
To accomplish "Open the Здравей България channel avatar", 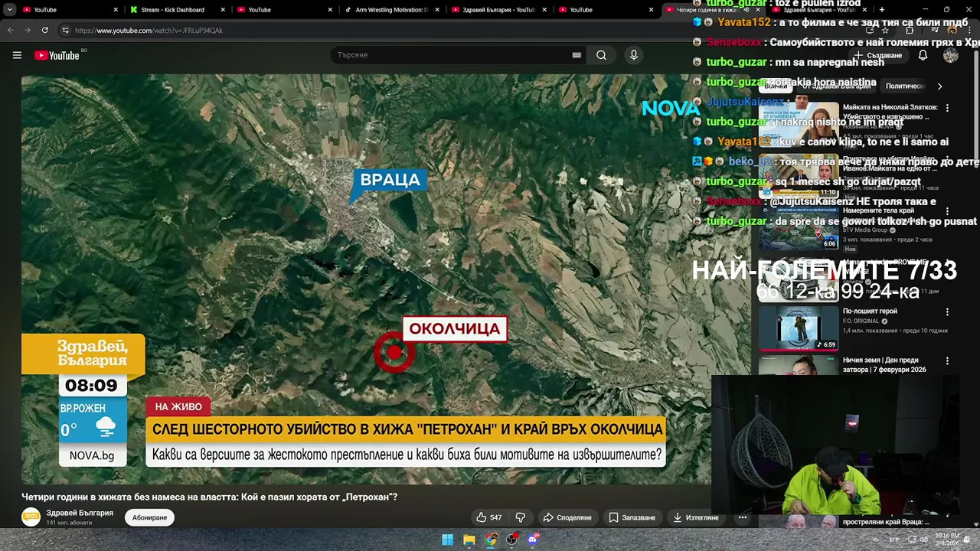I will click(x=31, y=517).
